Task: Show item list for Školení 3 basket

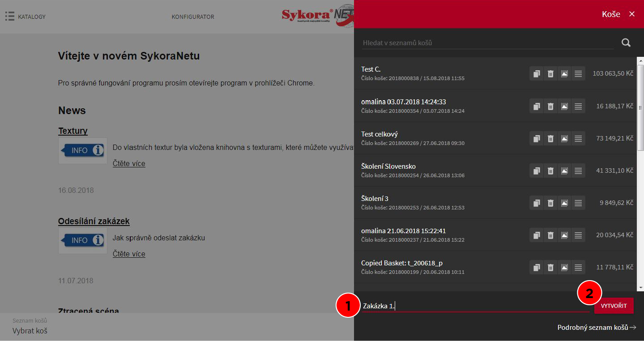Action: click(x=578, y=203)
